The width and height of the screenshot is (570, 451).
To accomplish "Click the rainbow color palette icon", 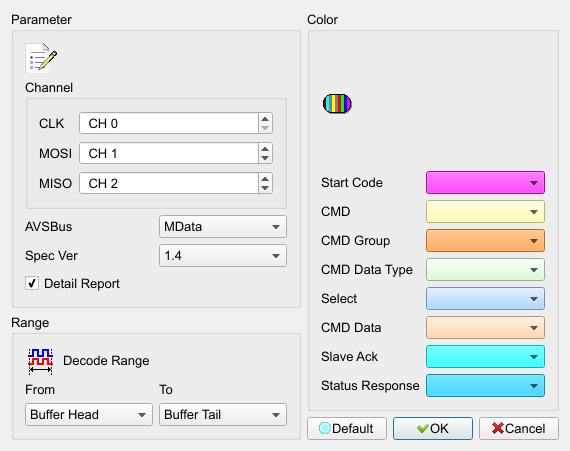I will click(x=337, y=104).
